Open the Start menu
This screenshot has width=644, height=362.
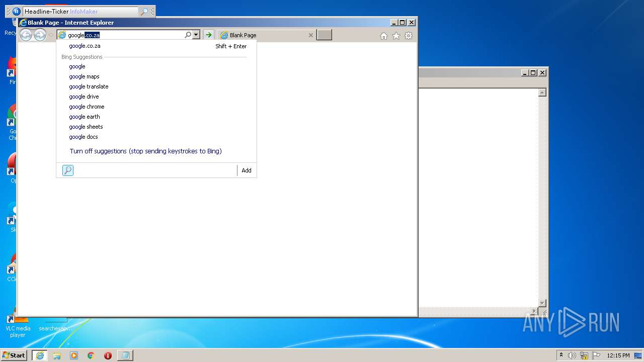[14, 355]
